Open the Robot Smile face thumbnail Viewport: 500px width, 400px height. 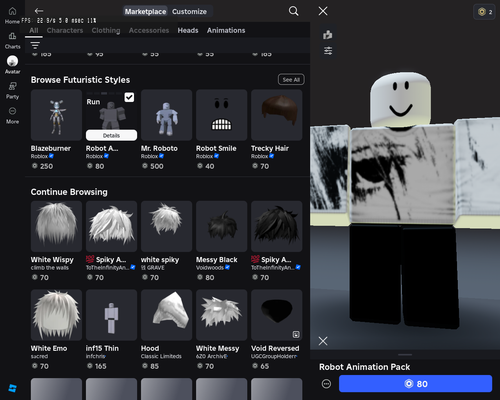coord(222,115)
